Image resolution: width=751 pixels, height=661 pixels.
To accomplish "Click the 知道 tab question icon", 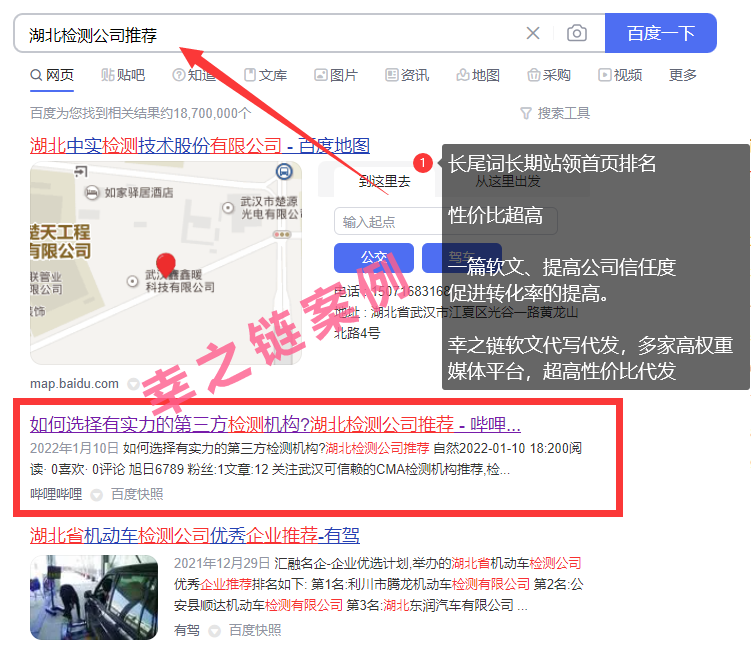I will click(179, 75).
